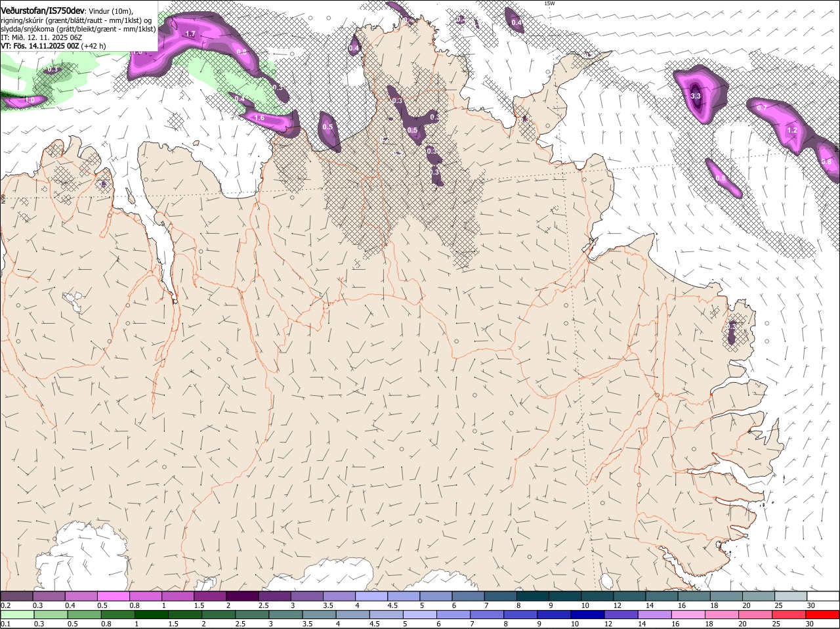Click the 'Vindur (10m)' description text

(x=110, y=11)
